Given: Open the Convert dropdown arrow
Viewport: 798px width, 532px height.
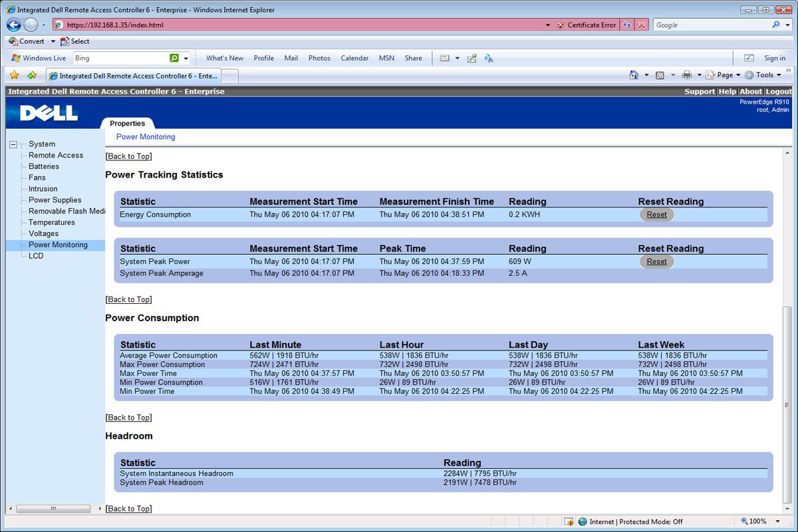Looking at the screenshot, I should 52,41.
